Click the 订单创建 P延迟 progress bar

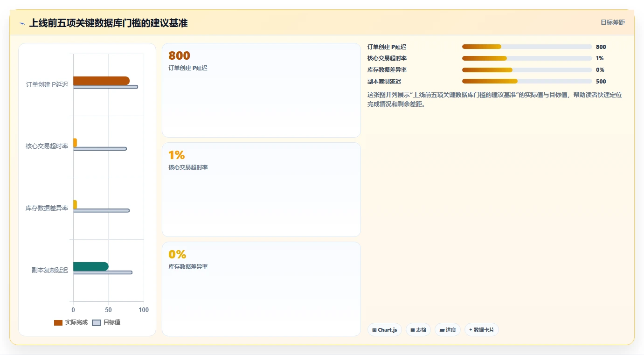pyautogui.click(x=527, y=47)
